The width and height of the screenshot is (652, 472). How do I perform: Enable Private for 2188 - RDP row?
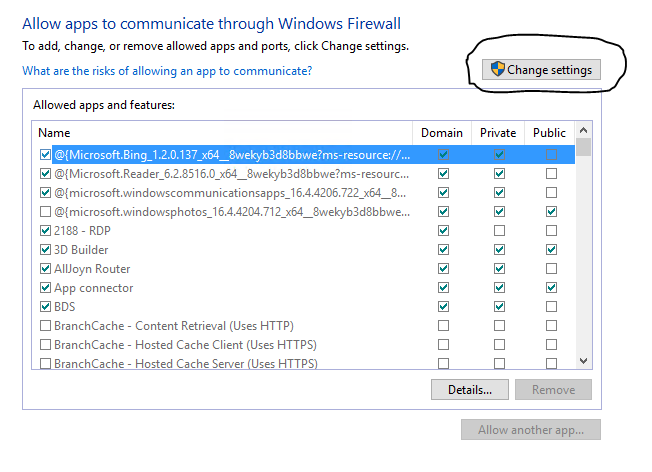click(499, 231)
